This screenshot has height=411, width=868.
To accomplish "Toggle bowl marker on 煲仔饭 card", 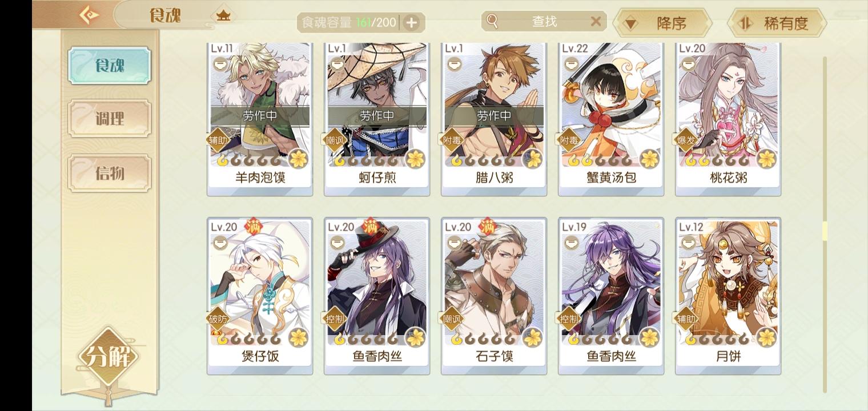I will coord(219,243).
